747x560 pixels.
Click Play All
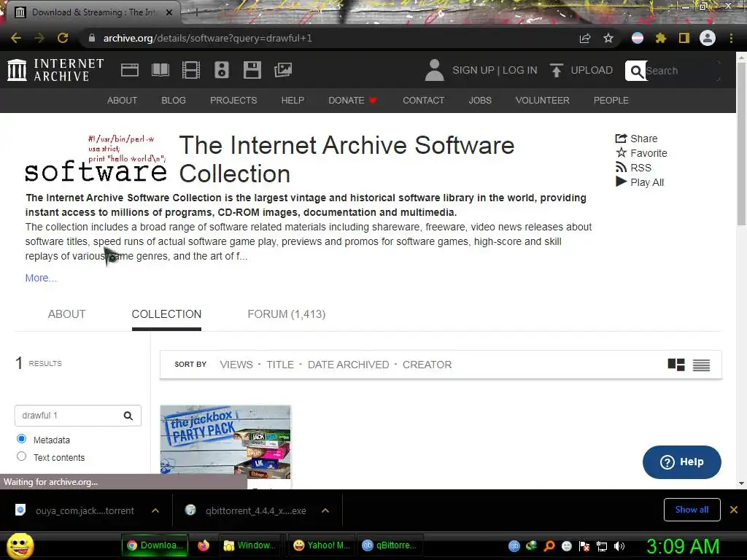pos(639,182)
